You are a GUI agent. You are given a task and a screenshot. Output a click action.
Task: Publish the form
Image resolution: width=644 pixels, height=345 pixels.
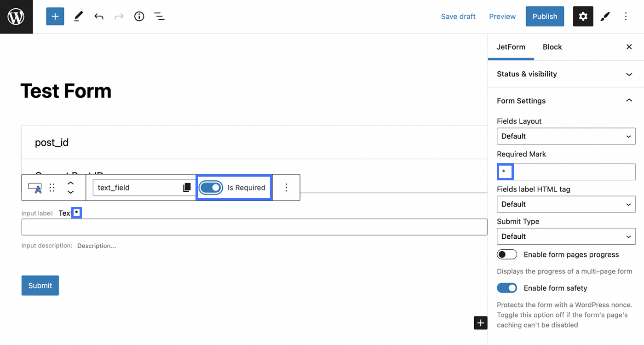tap(545, 16)
